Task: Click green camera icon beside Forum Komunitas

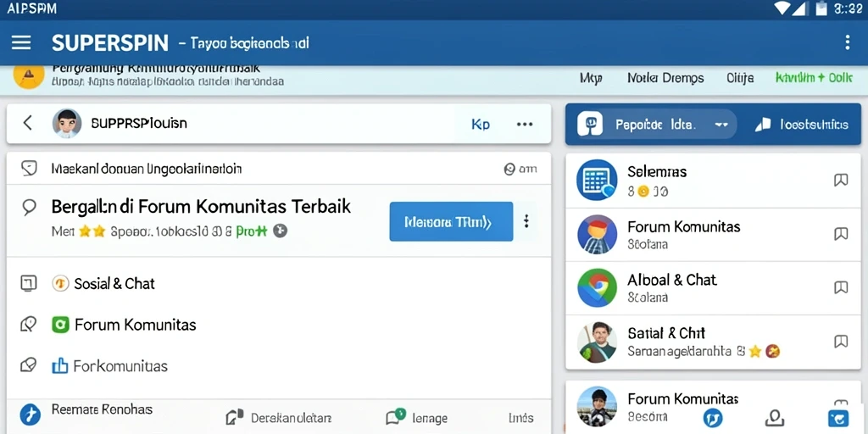Action: [60, 325]
